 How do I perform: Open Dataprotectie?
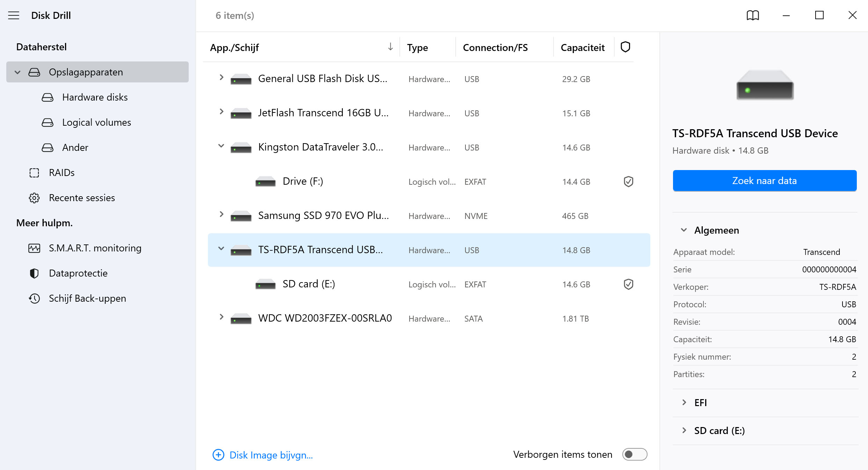[x=97, y=273]
